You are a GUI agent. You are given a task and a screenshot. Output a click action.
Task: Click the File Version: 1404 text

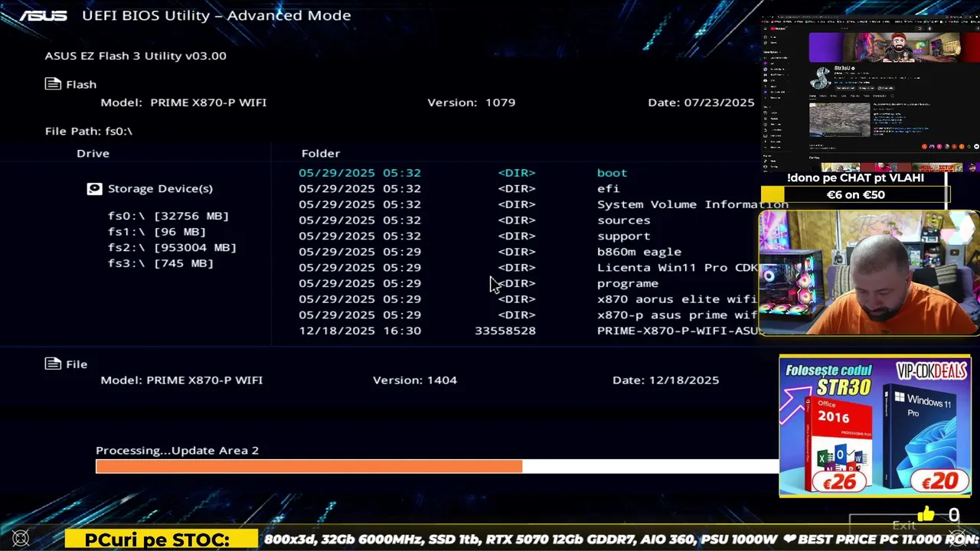point(415,380)
